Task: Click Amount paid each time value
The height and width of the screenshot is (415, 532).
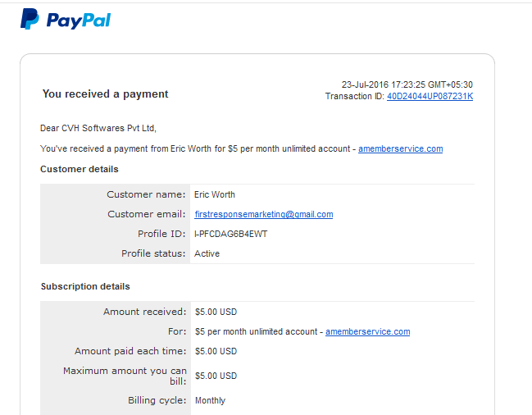Action: click(216, 351)
